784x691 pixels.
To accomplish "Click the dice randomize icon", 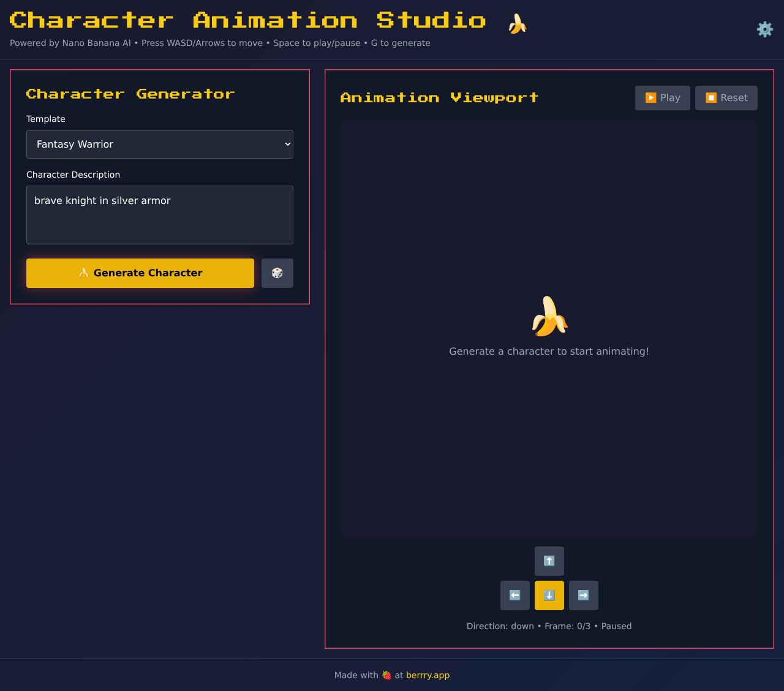I will pyautogui.click(x=277, y=273).
